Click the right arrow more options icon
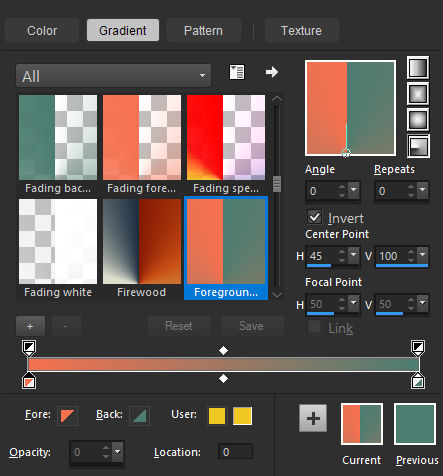Screen dimensions: 443x476 [x=272, y=72]
